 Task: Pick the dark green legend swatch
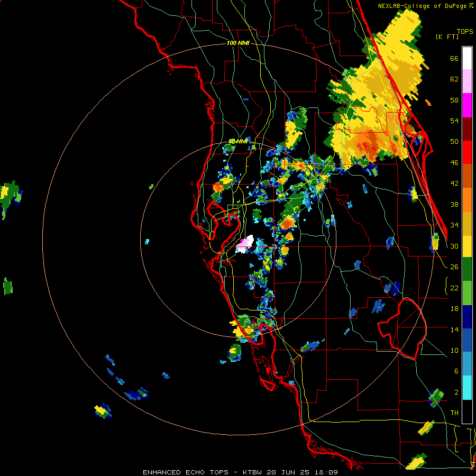point(467,270)
